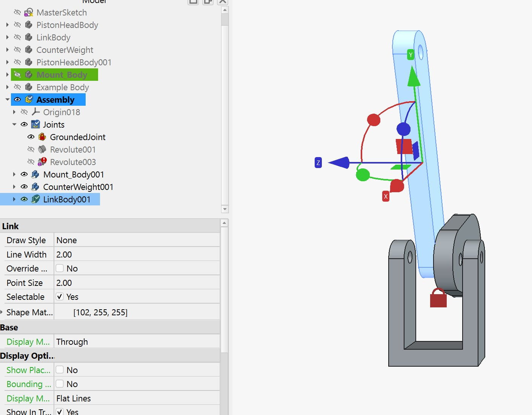Image resolution: width=532 pixels, height=415 pixels.
Task: Toggle visibility of Mount_Body
Action: 17,75
